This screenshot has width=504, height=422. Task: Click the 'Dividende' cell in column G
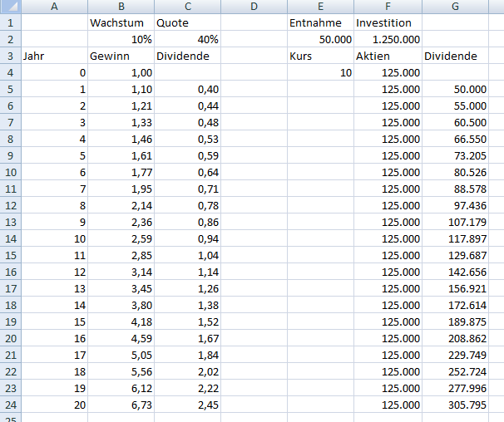(x=455, y=56)
